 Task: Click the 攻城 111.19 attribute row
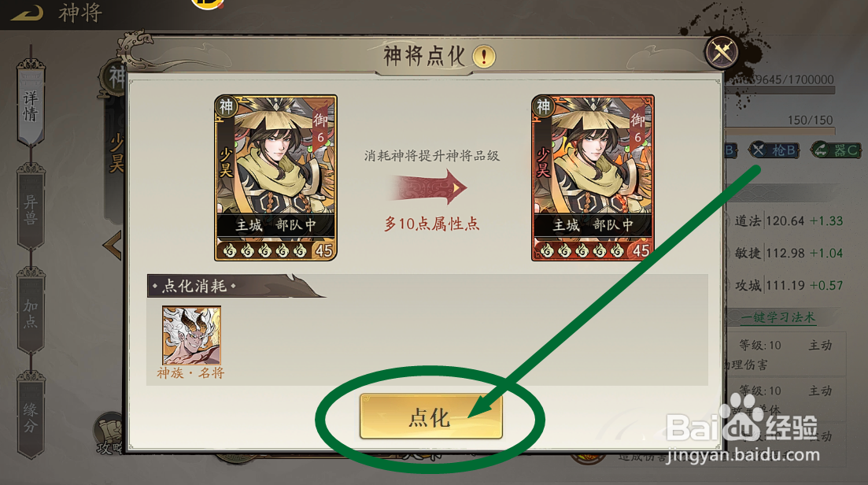tap(789, 285)
